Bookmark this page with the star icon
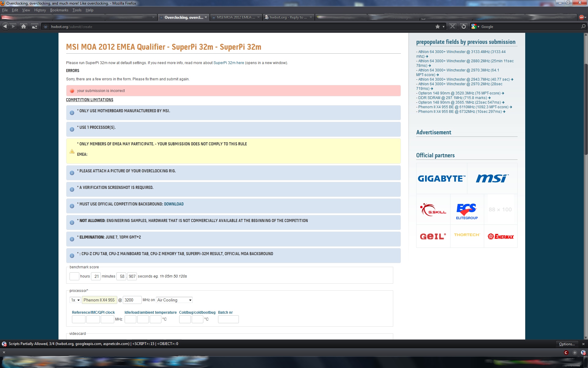Screen dimensions: 588x368 pyautogui.click(x=438, y=27)
